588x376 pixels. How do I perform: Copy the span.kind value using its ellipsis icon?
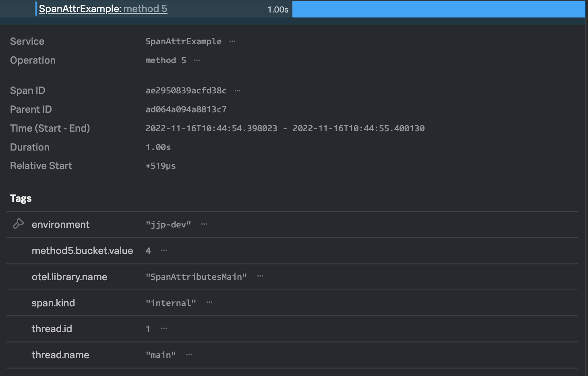click(x=209, y=303)
